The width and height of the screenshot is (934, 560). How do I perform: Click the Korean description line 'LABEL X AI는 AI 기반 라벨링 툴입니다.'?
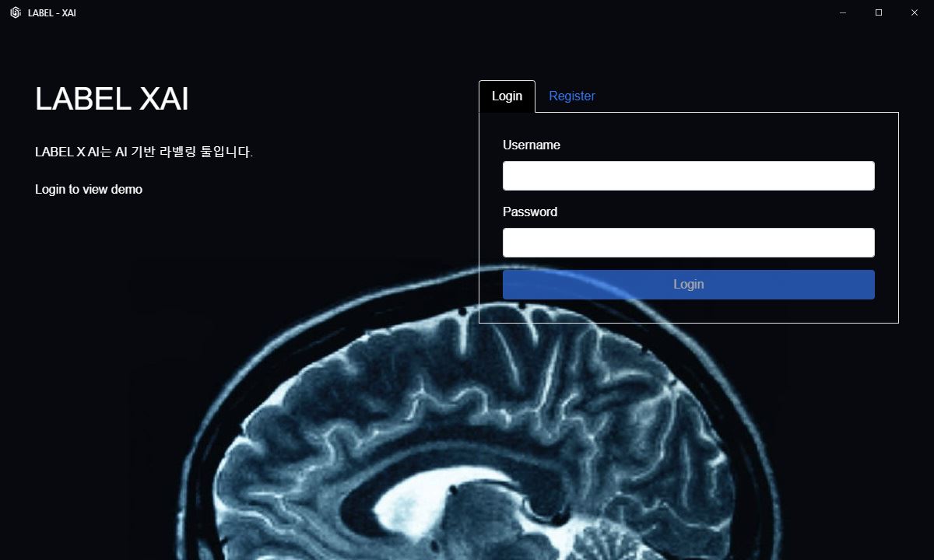pos(144,152)
